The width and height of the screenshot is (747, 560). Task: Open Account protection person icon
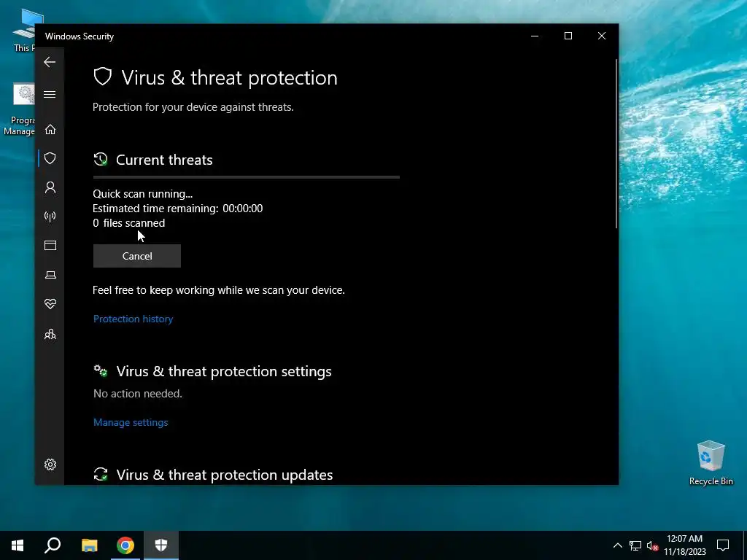(x=50, y=187)
